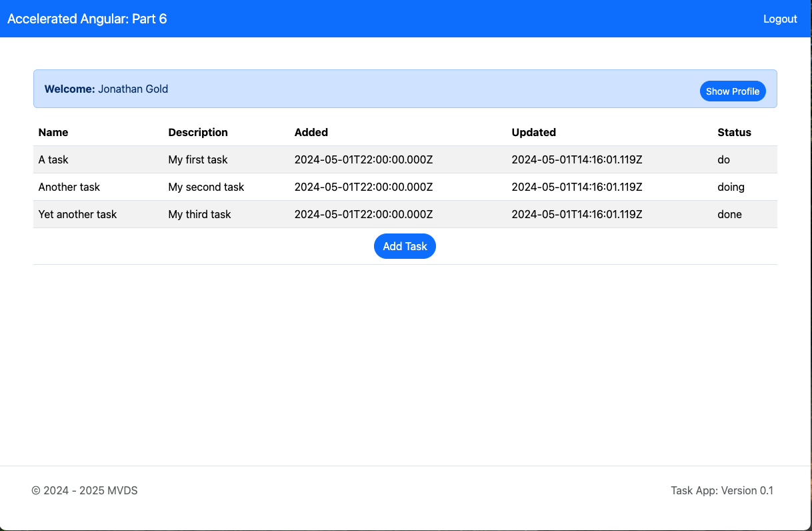Click the 'Another task' name cell
This screenshot has width=812, height=531.
[69, 187]
